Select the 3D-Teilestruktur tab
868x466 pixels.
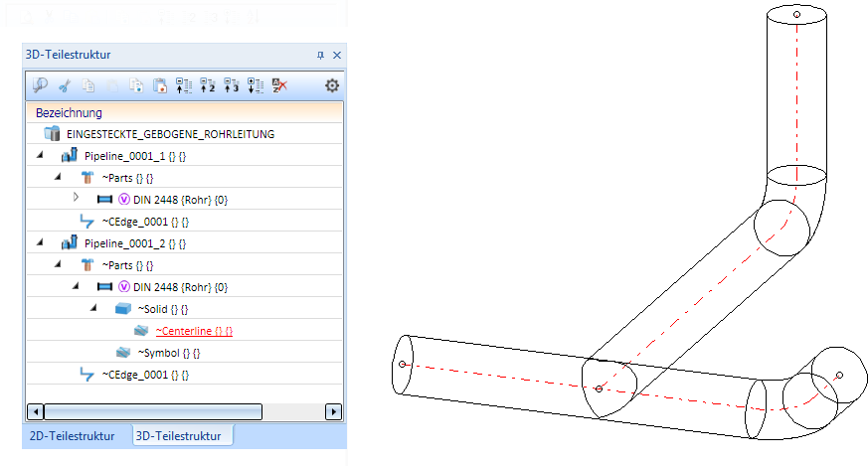(179, 436)
